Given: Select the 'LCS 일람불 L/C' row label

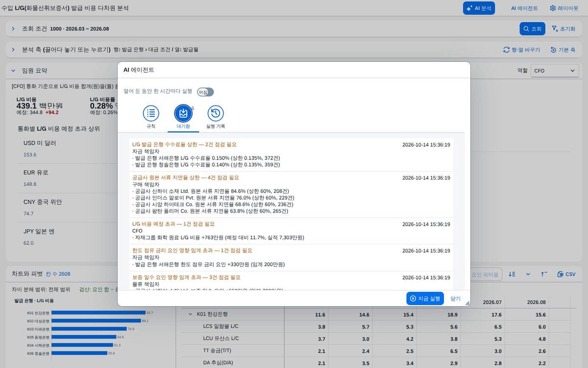Looking at the screenshot, I should coord(221,326).
